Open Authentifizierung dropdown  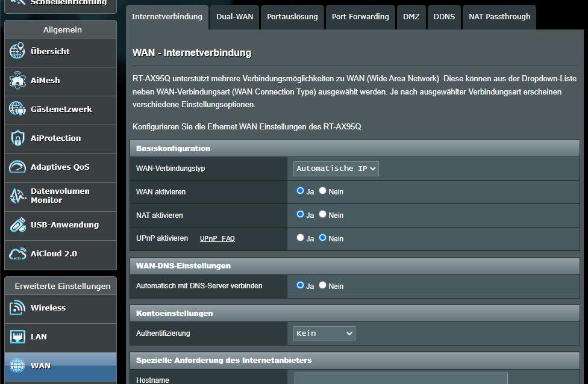[324, 333]
